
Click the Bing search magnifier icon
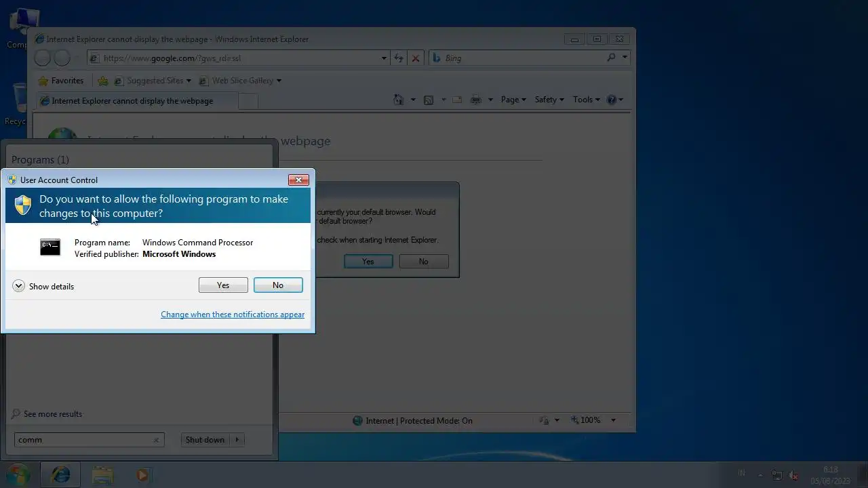pos(611,58)
